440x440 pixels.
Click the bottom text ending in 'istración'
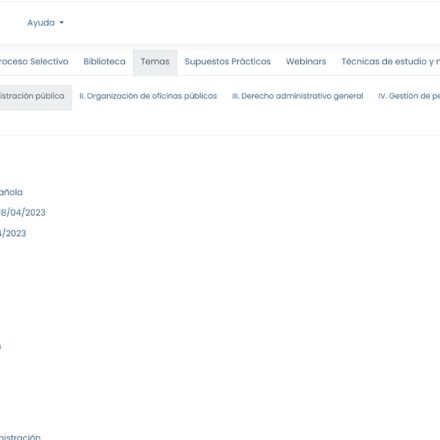[x=20, y=436]
